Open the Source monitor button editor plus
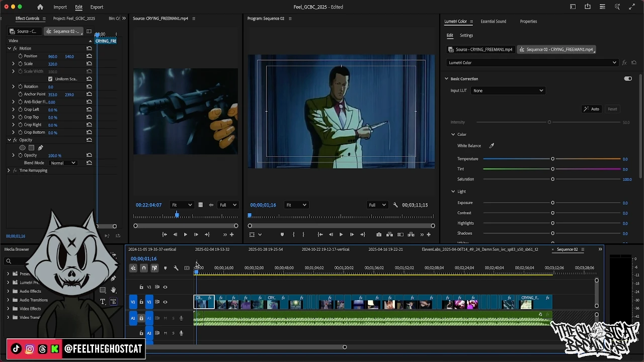The height and width of the screenshot is (362, 644). pyautogui.click(x=231, y=235)
